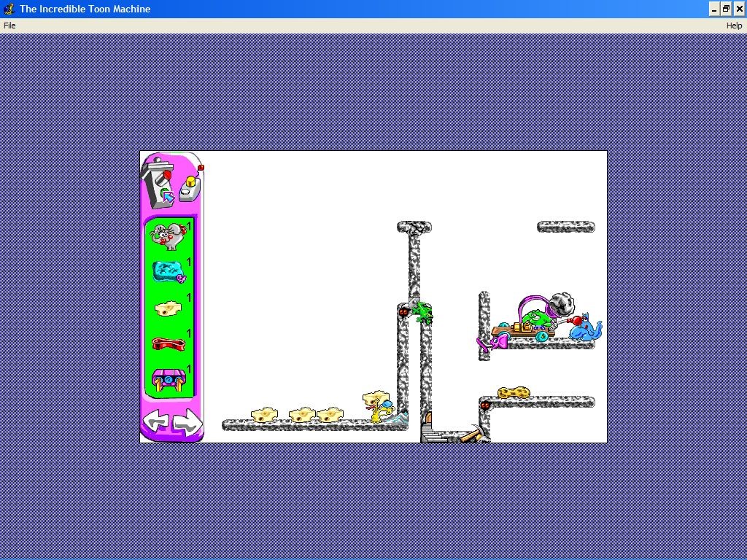Restore the window size
The height and width of the screenshot is (560, 747).
click(x=726, y=9)
